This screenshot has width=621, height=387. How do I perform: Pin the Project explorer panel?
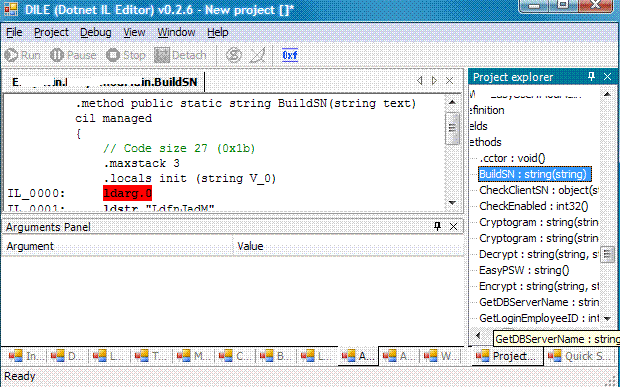(x=591, y=76)
